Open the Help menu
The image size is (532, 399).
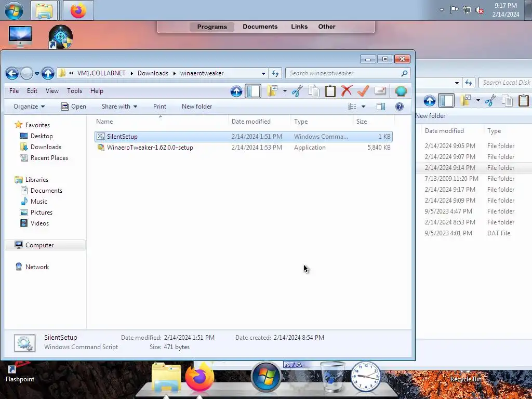[x=97, y=91]
